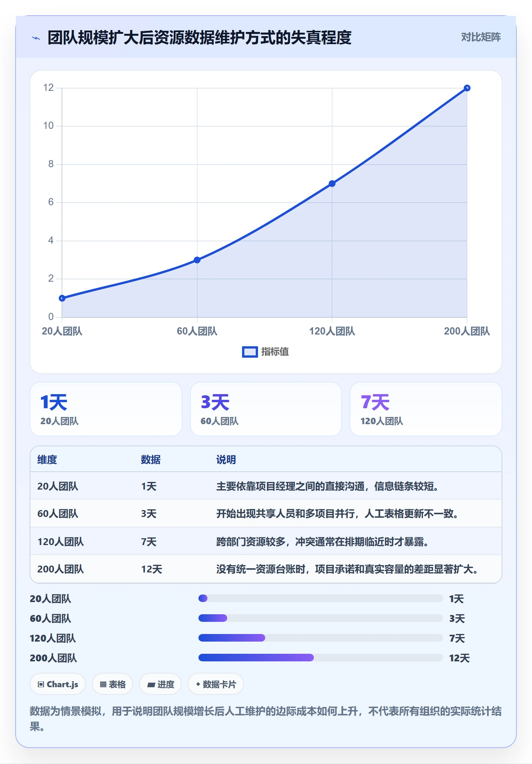Click the 120人团队 cell in the table

(60, 542)
